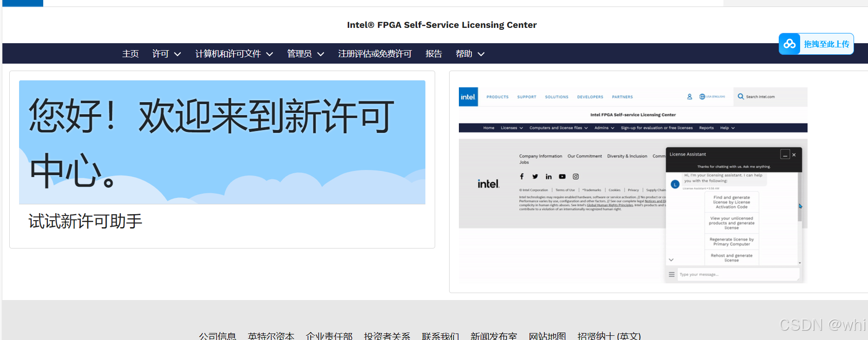Viewport: 868px width, 340px height.
Task: Expand the 许可 dropdown chevron
Action: (x=177, y=54)
